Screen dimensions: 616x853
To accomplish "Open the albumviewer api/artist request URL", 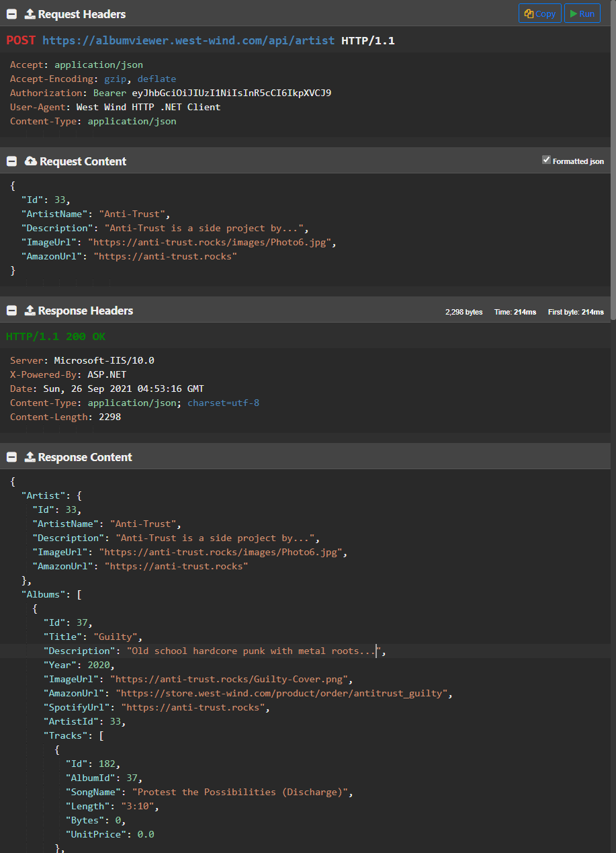I will (188, 40).
